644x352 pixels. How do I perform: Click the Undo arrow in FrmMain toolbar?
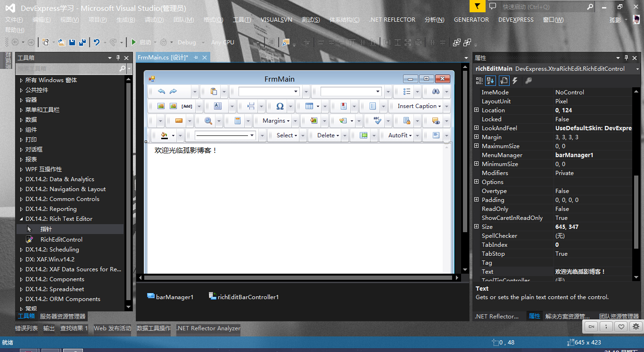[x=162, y=92]
